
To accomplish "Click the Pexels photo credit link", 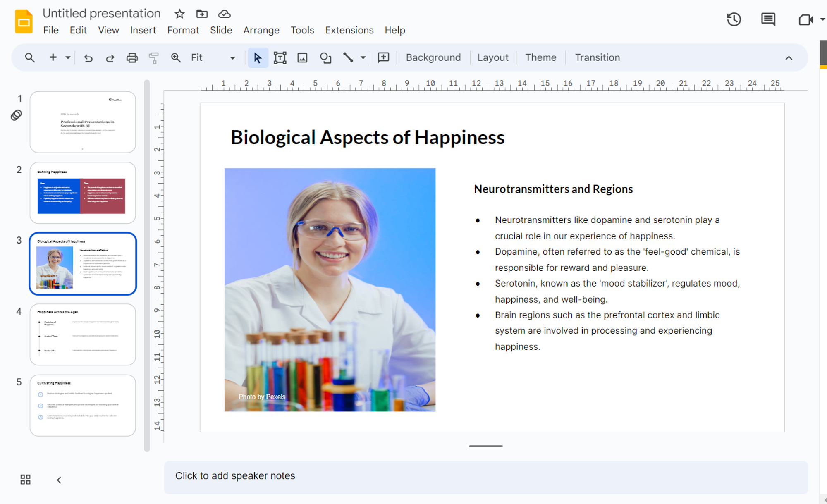I will point(275,397).
